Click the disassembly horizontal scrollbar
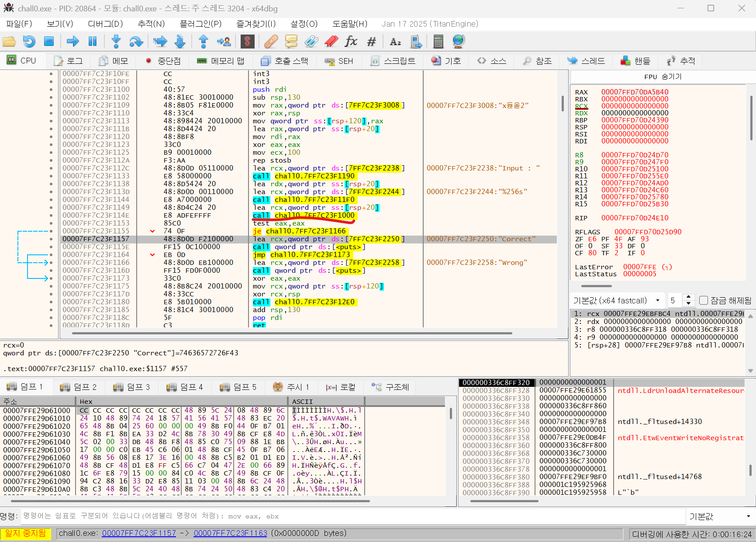Screen dimensions: 756x542 coord(292,333)
